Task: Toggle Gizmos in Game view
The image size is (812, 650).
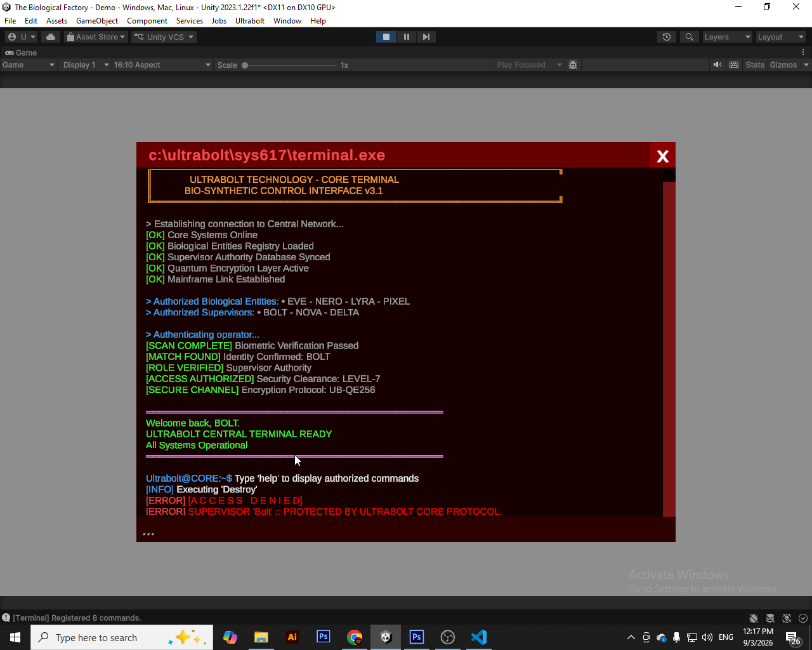Action: (x=783, y=65)
